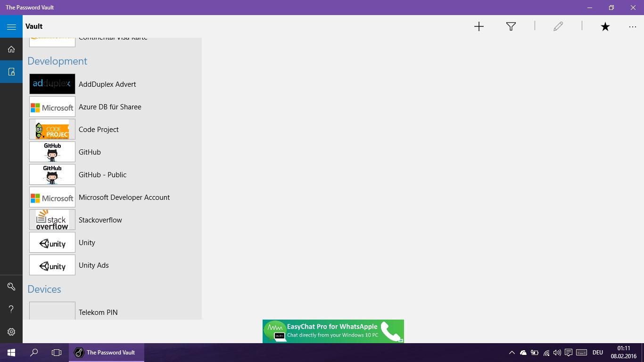Click the Unity logo beside Unity entry
Image resolution: width=644 pixels, height=362 pixels.
[x=52, y=242]
